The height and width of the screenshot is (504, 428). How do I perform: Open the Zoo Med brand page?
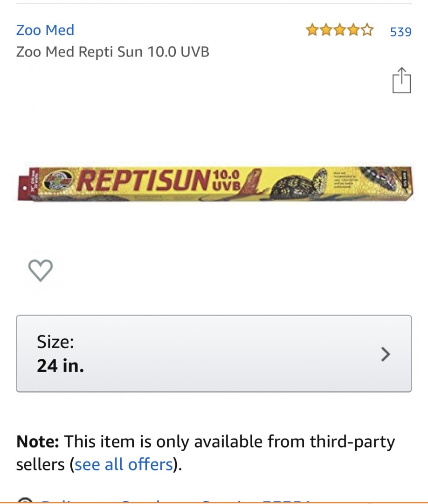point(45,30)
